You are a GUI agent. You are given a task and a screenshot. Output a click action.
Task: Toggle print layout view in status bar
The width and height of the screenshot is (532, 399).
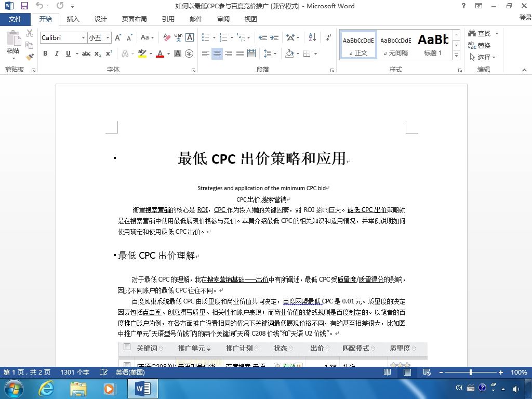point(407,372)
